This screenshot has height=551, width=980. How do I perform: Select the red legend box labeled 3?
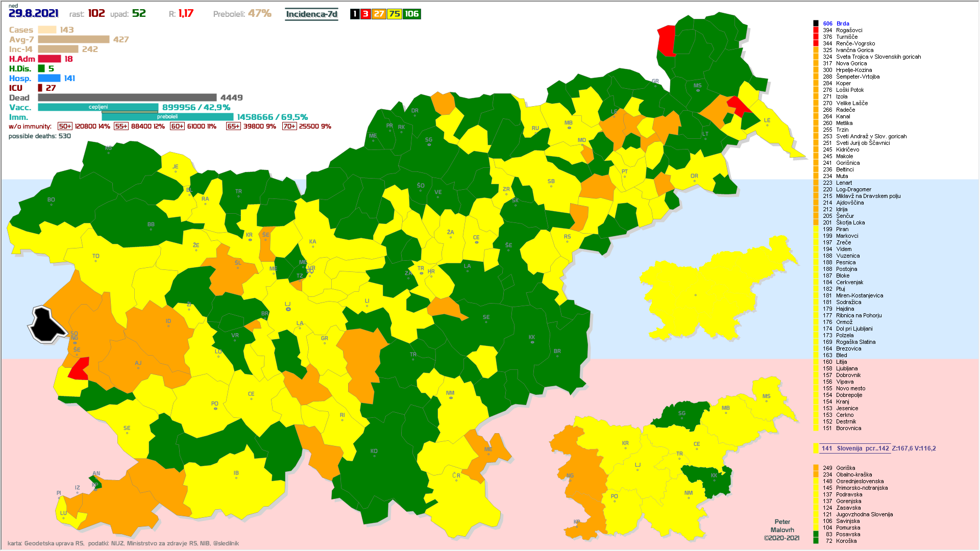point(365,14)
